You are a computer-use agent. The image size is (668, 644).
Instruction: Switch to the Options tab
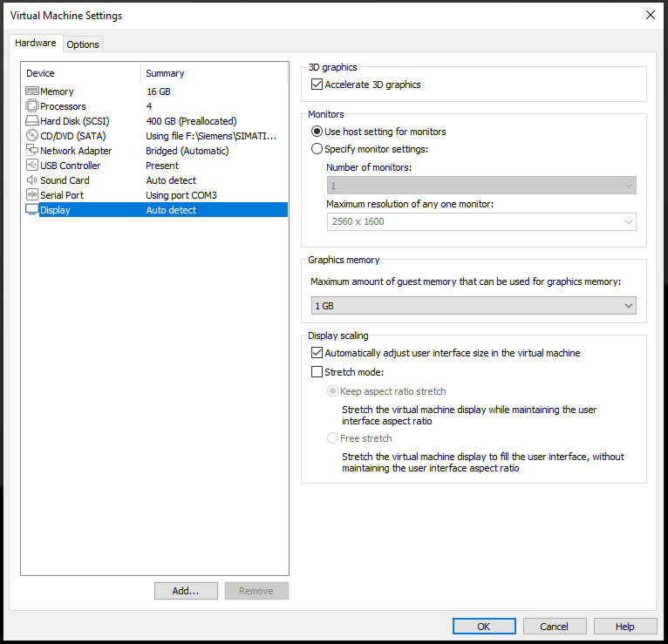point(83,44)
